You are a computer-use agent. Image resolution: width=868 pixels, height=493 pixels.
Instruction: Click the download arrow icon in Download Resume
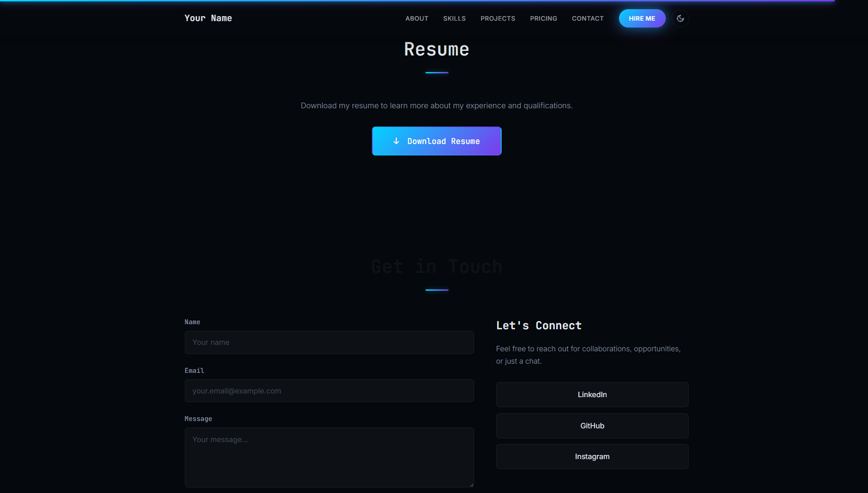[396, 141]
